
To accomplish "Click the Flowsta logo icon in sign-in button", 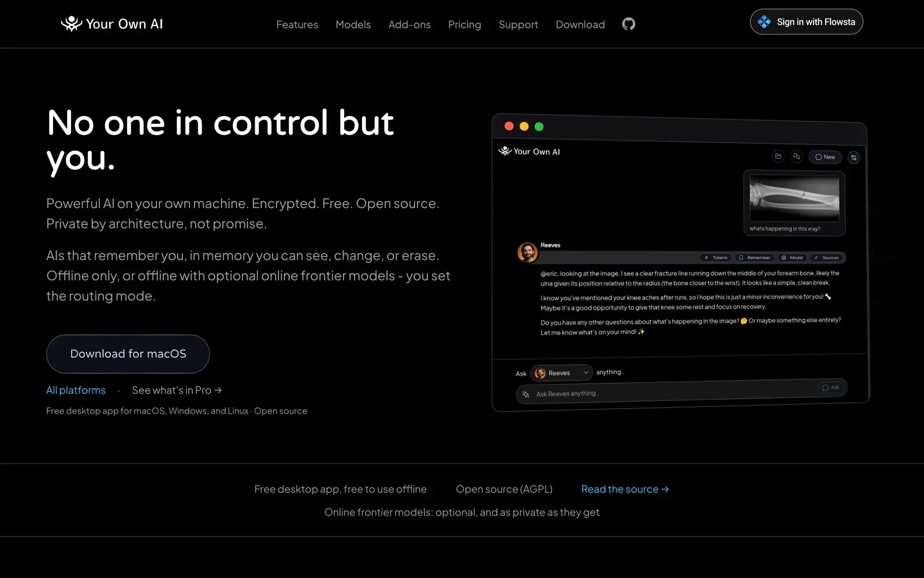I will (x=764, y=22).
